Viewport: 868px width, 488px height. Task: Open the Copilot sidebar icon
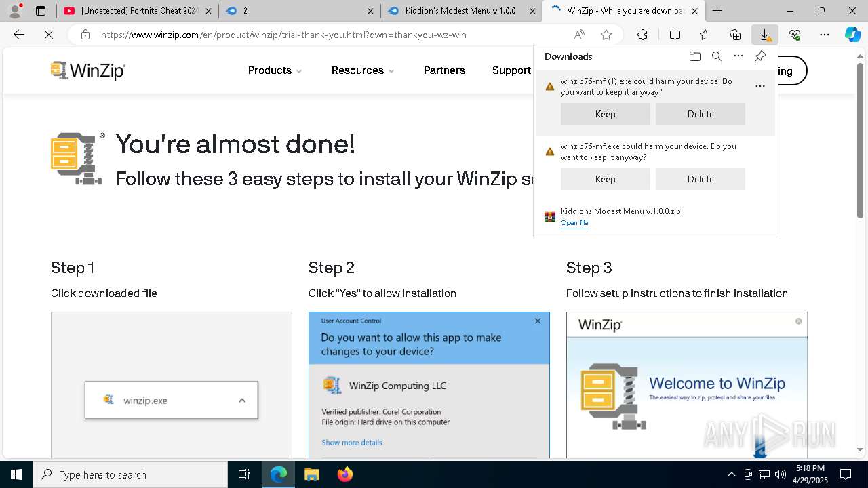click(852, 35)
